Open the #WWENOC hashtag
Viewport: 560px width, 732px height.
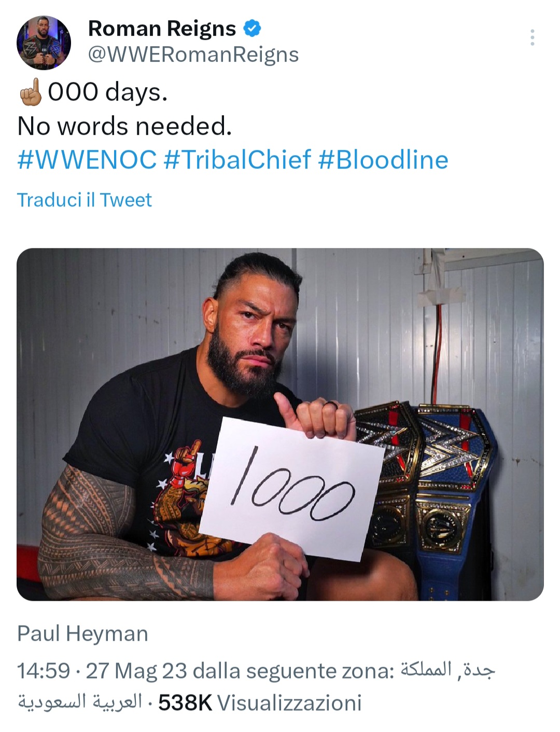(x=87, y=159)
